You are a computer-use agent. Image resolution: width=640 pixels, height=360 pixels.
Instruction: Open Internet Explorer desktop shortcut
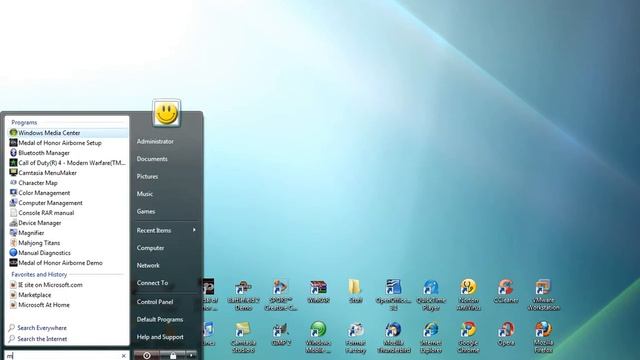tap(431, 337)
